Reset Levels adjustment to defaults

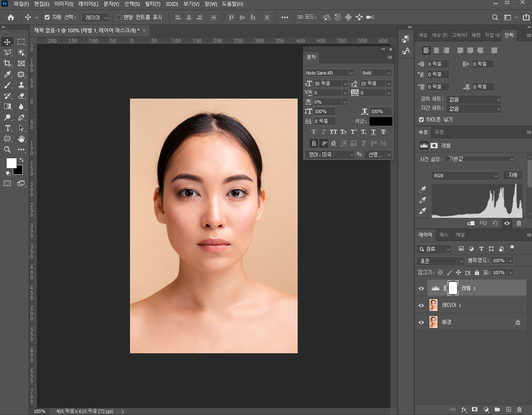495,223
